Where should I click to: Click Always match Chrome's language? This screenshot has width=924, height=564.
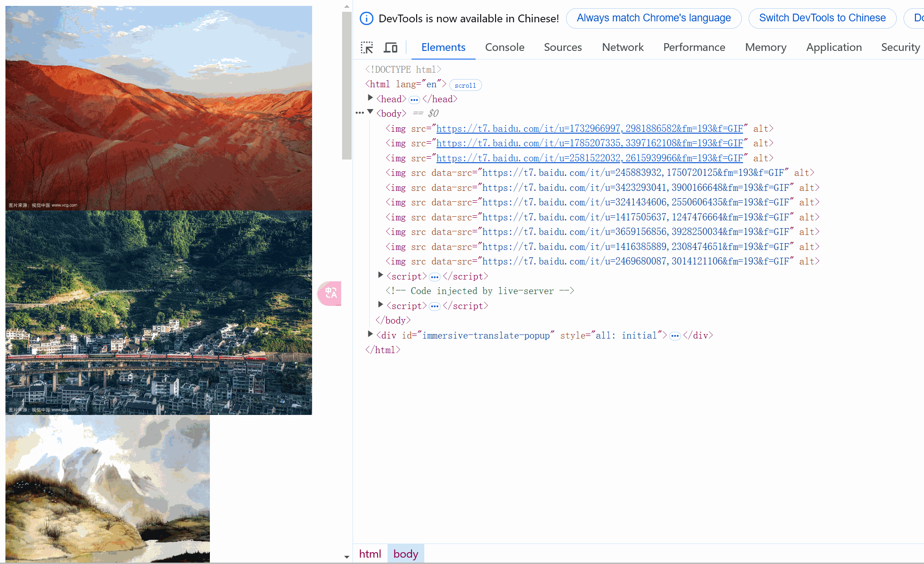[x=653, y=18]
